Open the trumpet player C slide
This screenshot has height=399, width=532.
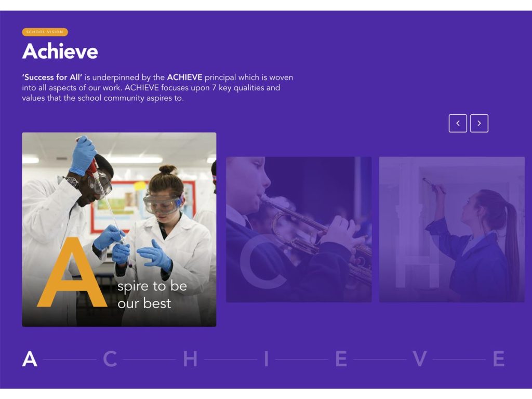(299, 229)
